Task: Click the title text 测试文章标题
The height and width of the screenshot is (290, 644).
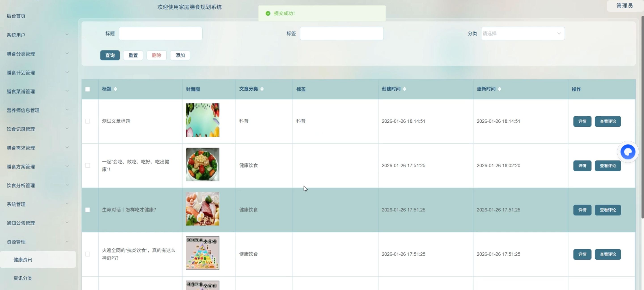Action: [116, 121]
